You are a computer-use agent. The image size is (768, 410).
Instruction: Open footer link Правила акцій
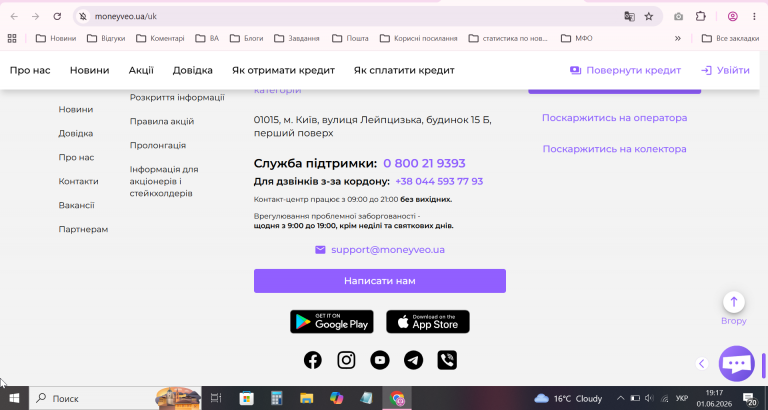click(162, 121)
